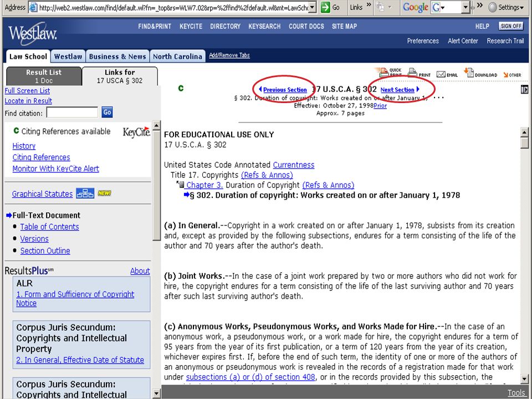Screen dimensions: 532x399
Task: Open Section Outline link
Action: tap(45, 250)
